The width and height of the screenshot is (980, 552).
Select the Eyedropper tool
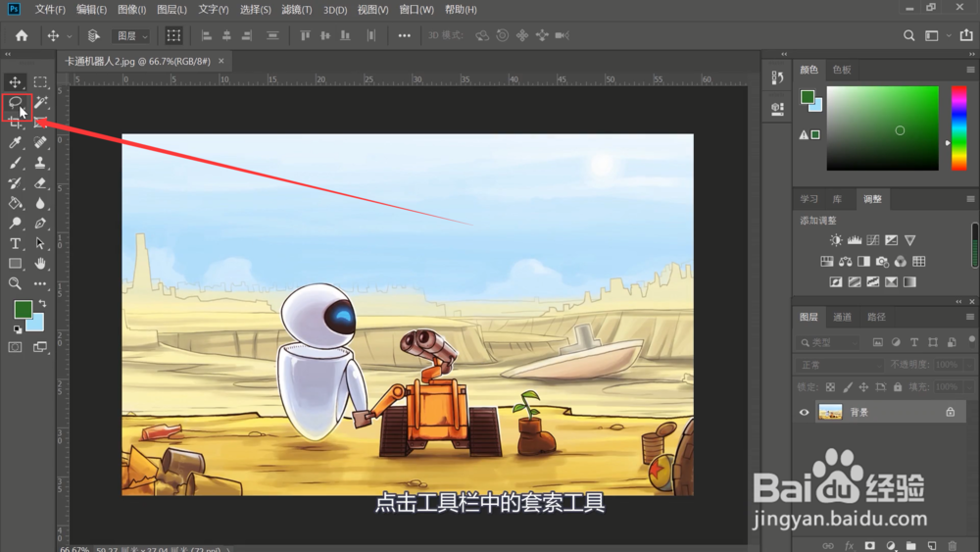point(15,142)
